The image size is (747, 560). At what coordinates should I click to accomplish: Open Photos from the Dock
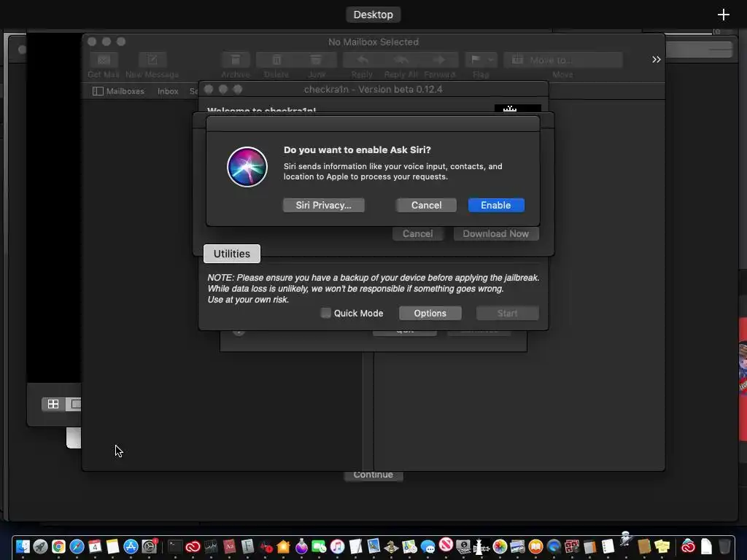point(500,546)
